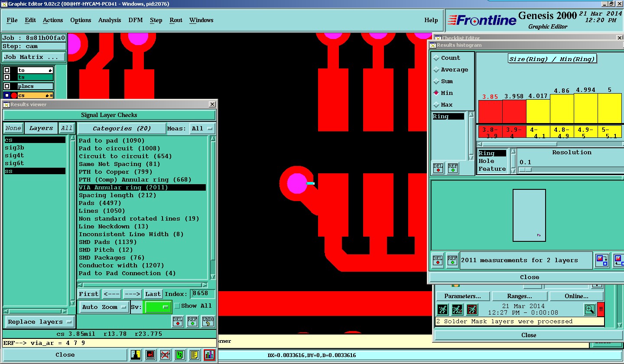Screen dimensions: 624x364
Task: Click the All layers button
Action: pyautogui.click(x=66, y=128)
